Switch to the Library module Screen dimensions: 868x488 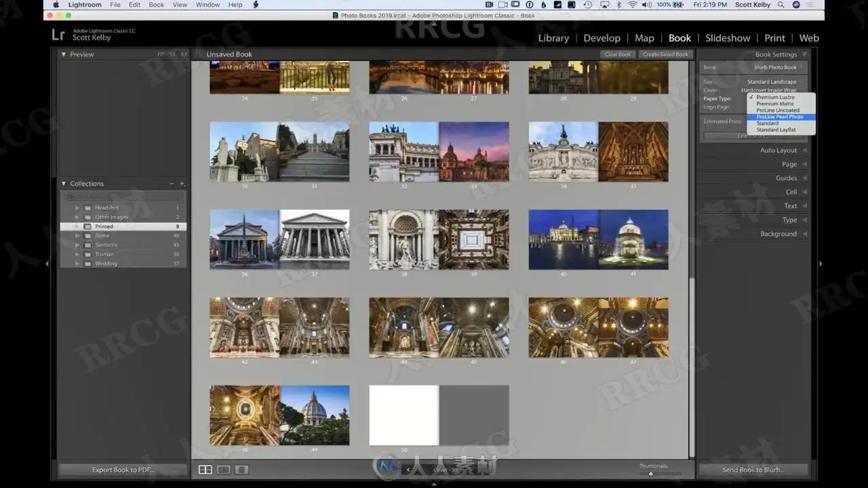coord(553,38)
